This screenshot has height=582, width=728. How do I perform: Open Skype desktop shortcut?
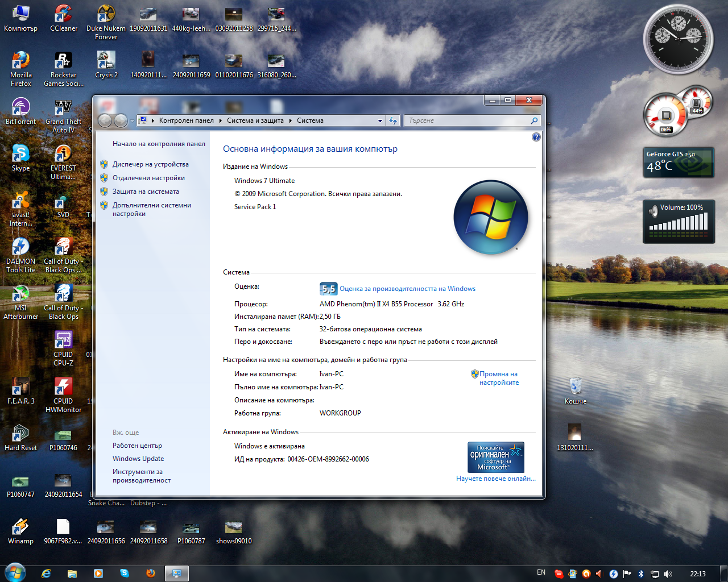tap(20, 158)
